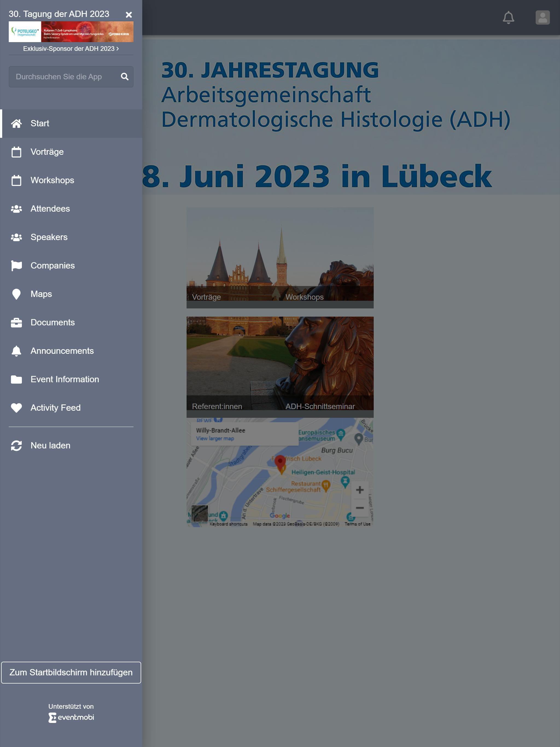Open the Documents menu entry
Viewport: 560px width, 747px height.
click(x=71, y=323)
